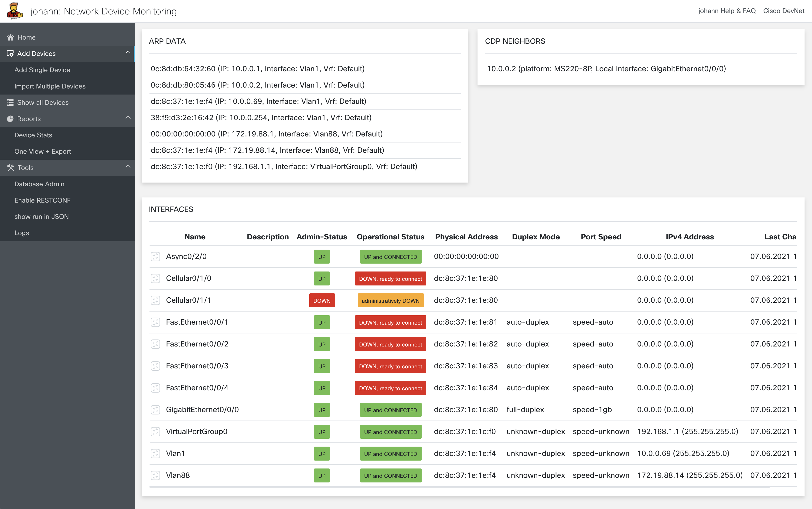Click the Reports pie chart icon
812x509 pixels.
[10, 119]
